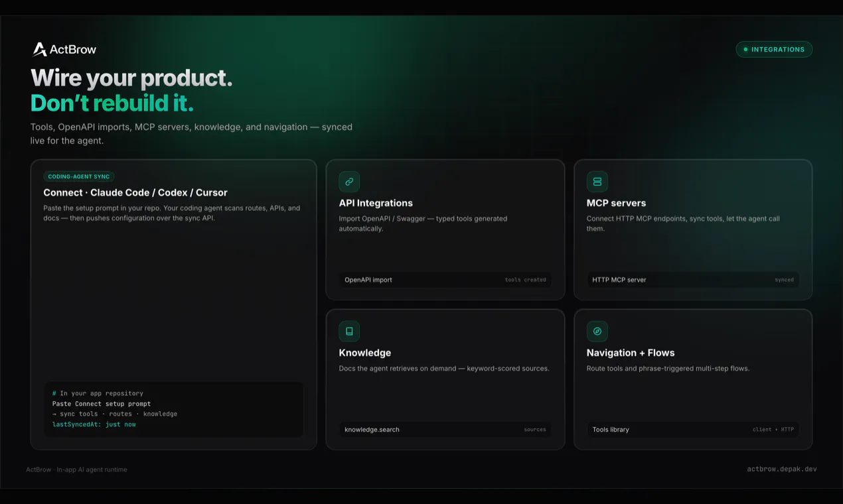The image size is (843, 504).
Task: Select the knowledge.search row
Action: click(x=445, y=430)
